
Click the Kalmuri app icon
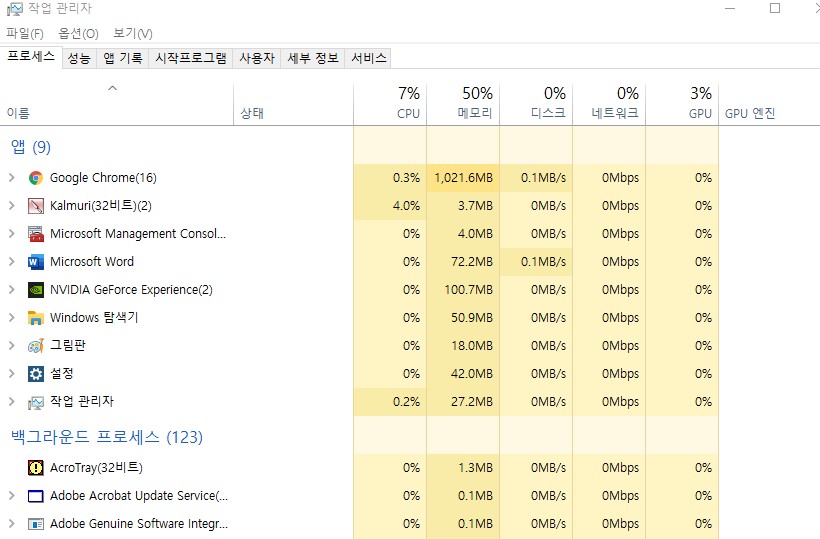36,206
